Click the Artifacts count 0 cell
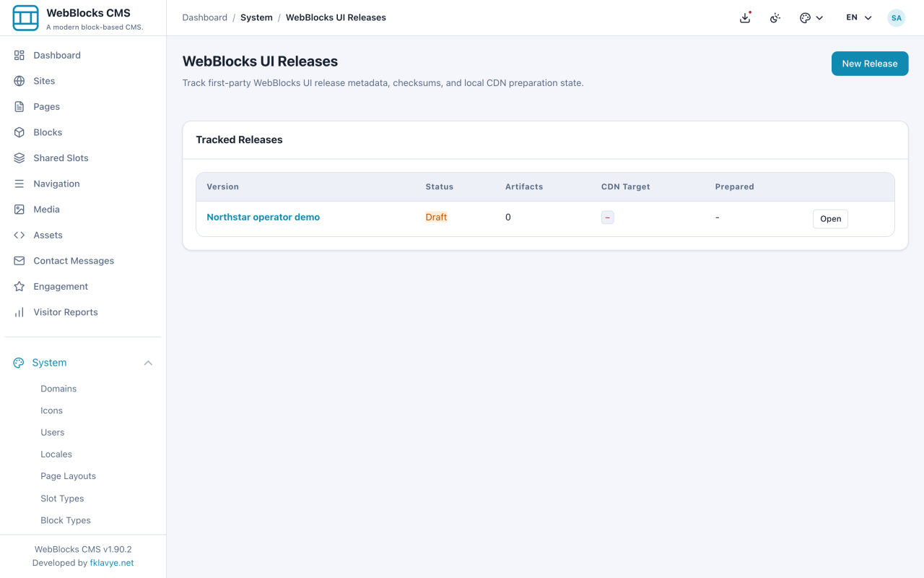This screenshot has width=924, height=578. pyautogui.click(x=508, y=217)
